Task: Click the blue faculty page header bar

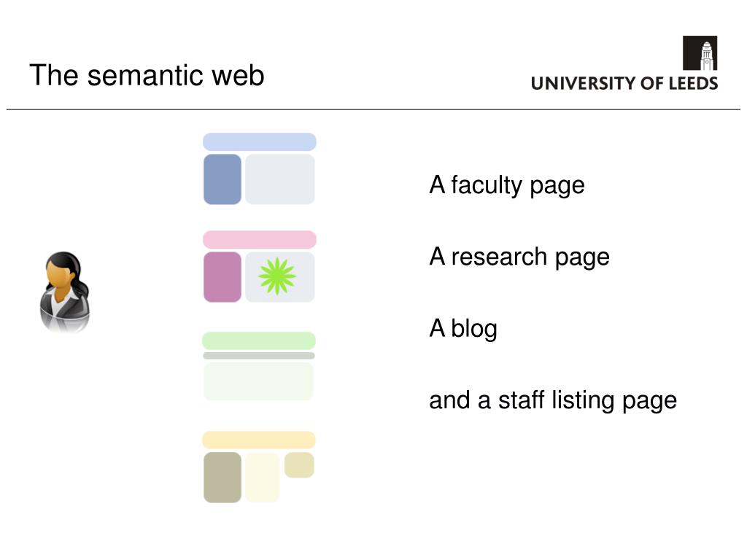Action: 260,142
